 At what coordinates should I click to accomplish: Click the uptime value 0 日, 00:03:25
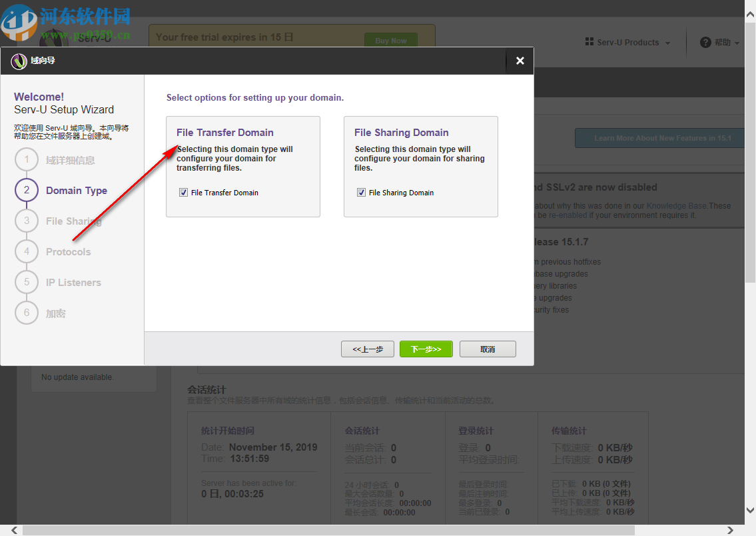pyautogui.click(x=232, y=494)
